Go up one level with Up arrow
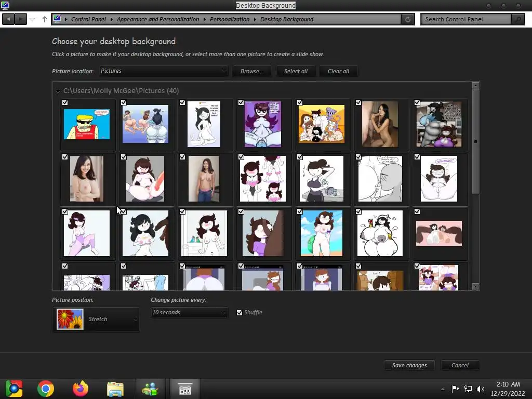The height and width of the screenshot is (399, 532). (x=45, y=19)
